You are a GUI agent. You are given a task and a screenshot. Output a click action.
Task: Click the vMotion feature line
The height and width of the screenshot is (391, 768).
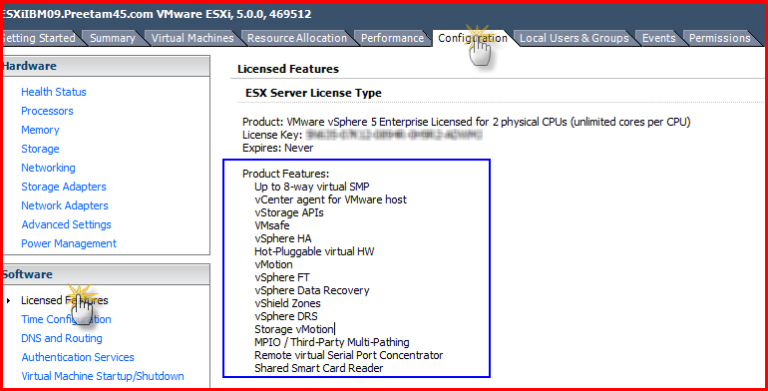pos(273,265)
